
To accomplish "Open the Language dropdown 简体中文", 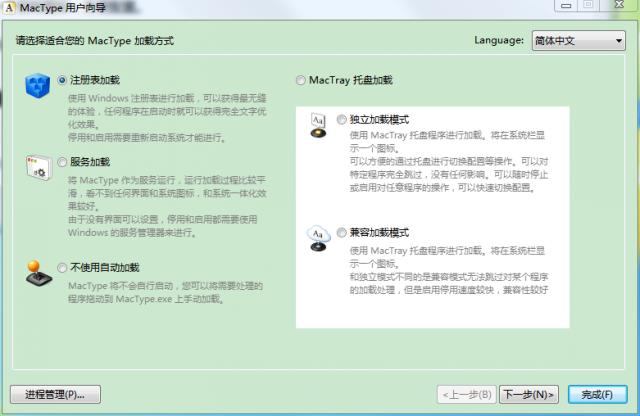I will click(x=578, y=40).
